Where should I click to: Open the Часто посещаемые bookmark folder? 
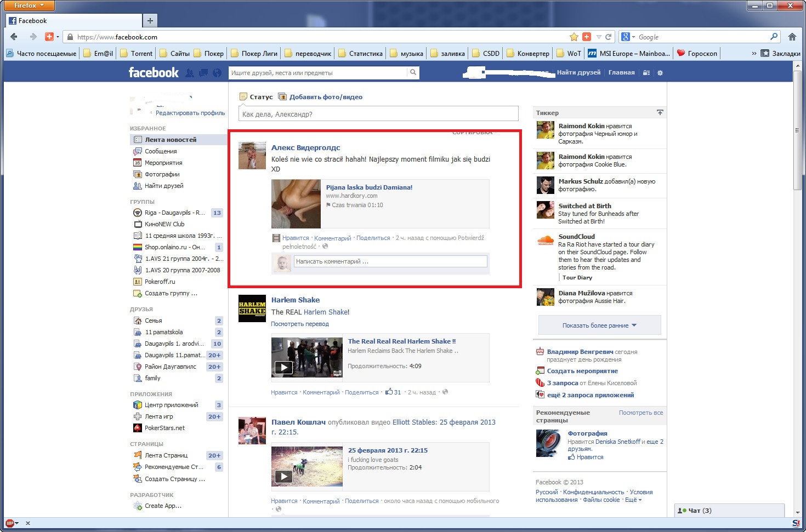41,53
